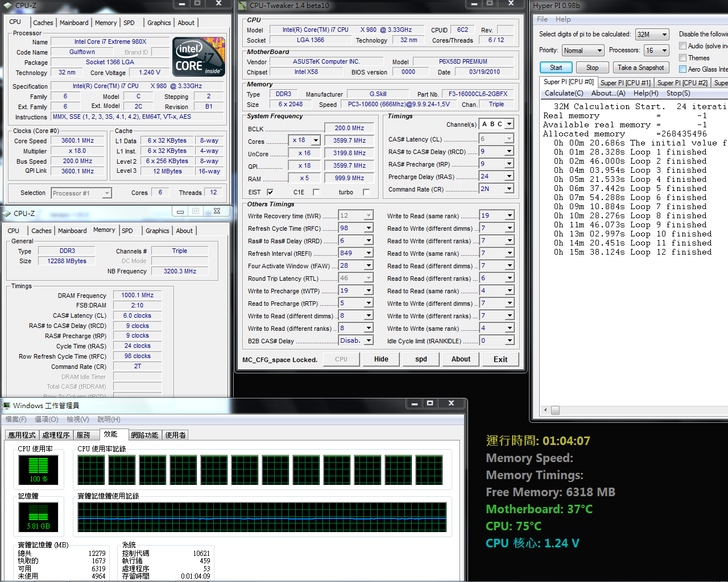The image size is (728, 582).
Task: Open Graphics tab in lower CPU-Z window
Action: (x=158, y=231)
